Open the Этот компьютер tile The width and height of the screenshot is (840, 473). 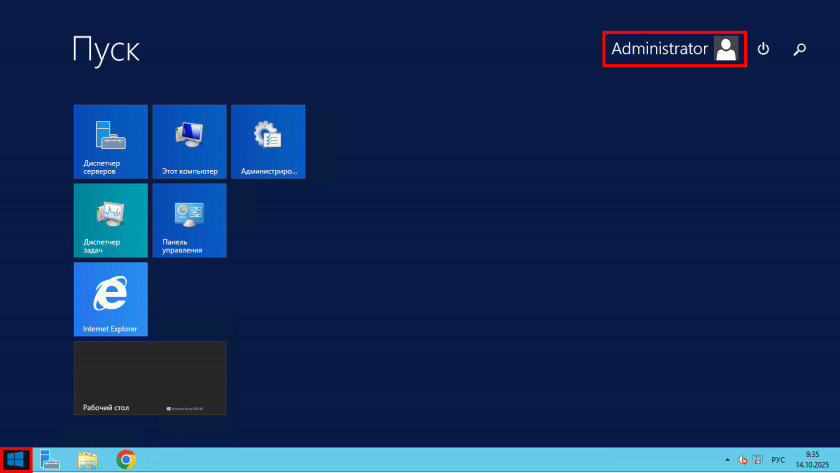pos(189,141)
